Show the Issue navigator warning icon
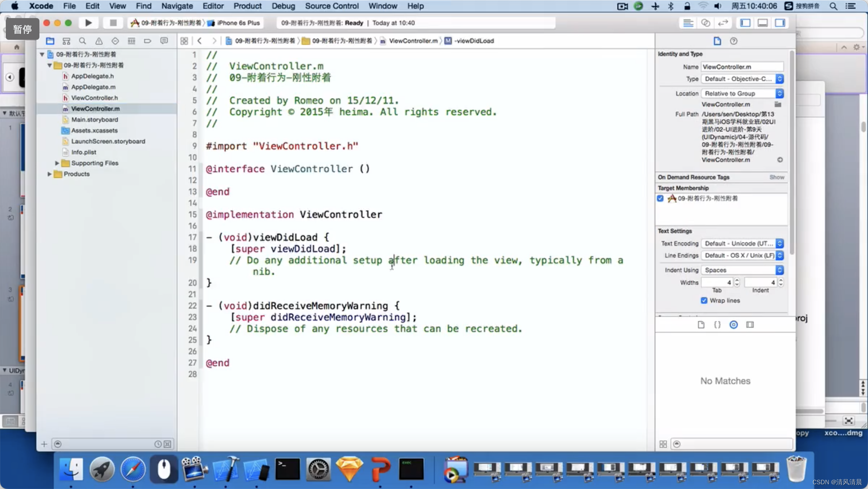This screenshot has height=489, width=868. [99, 41]
